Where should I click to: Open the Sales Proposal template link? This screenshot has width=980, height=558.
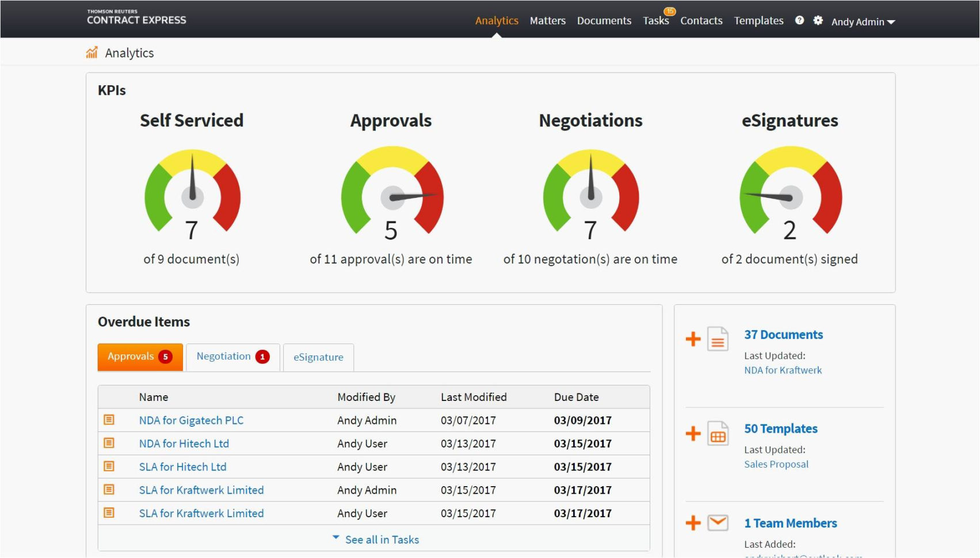[x=776, y=464]
